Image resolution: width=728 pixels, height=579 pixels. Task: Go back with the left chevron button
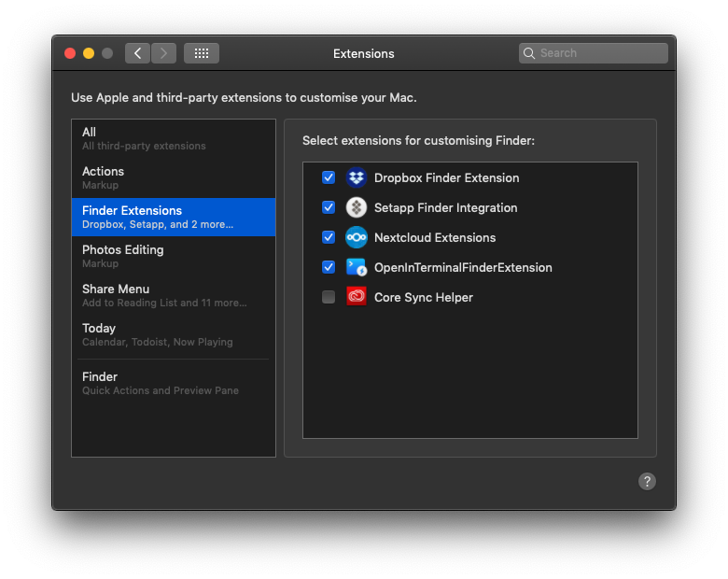click(137, 53)
